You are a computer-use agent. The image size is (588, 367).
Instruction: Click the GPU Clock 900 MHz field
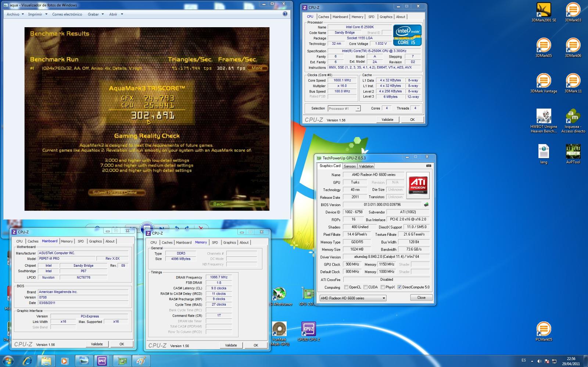click(352, 264)
